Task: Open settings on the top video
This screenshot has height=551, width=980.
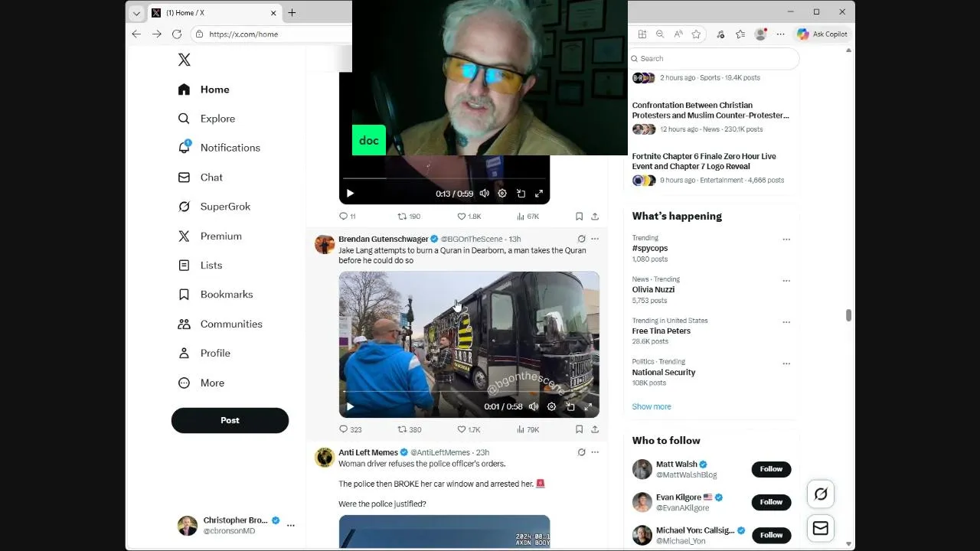Action: point(502,194)
